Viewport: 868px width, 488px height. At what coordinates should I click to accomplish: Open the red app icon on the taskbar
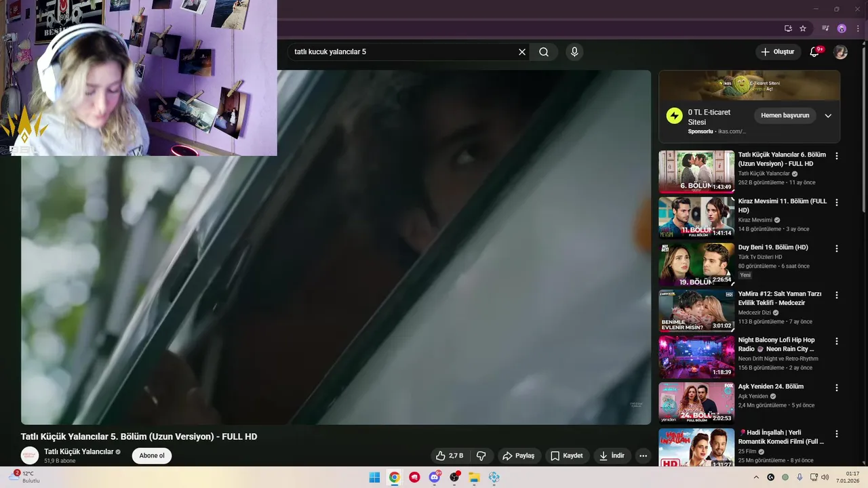[414, 477]
